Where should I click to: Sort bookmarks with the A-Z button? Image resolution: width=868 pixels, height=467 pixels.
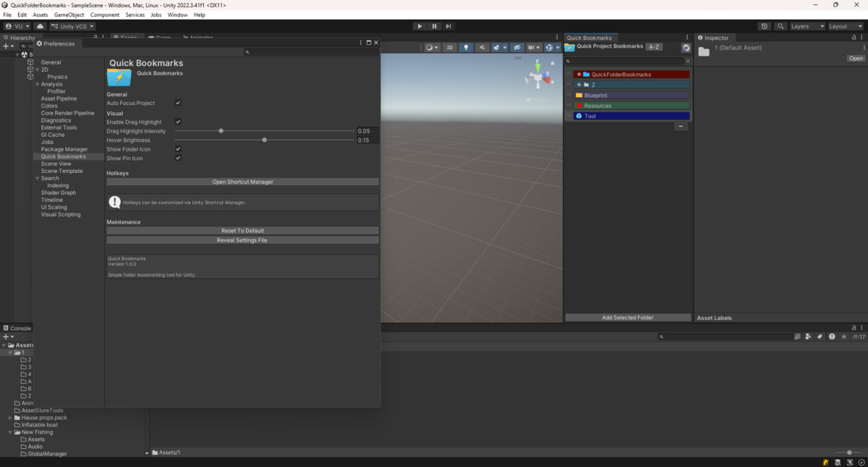(x=654, y=46)
